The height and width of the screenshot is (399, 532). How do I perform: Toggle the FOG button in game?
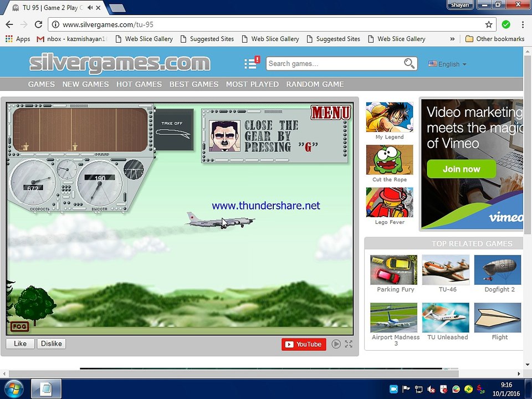20,326
